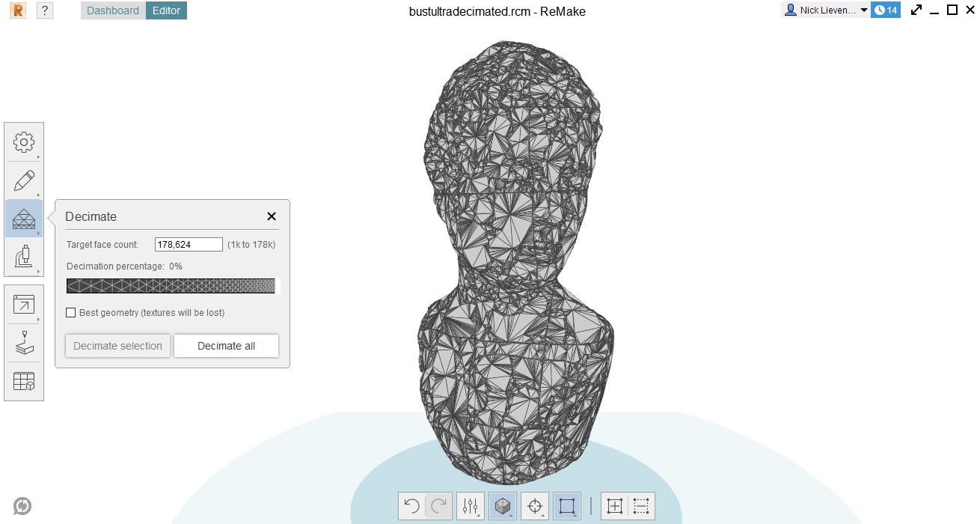Click the Undo arrow

coord(410,505)
